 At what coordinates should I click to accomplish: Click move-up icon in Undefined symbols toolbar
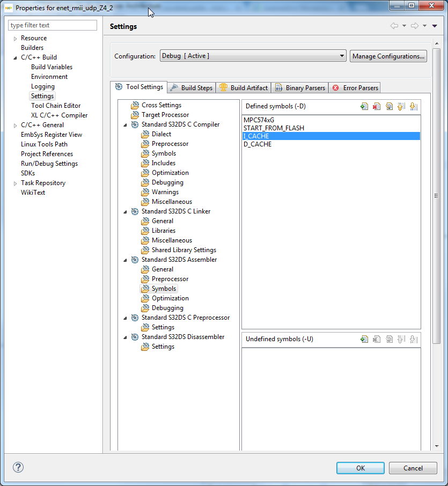point(401,340)
